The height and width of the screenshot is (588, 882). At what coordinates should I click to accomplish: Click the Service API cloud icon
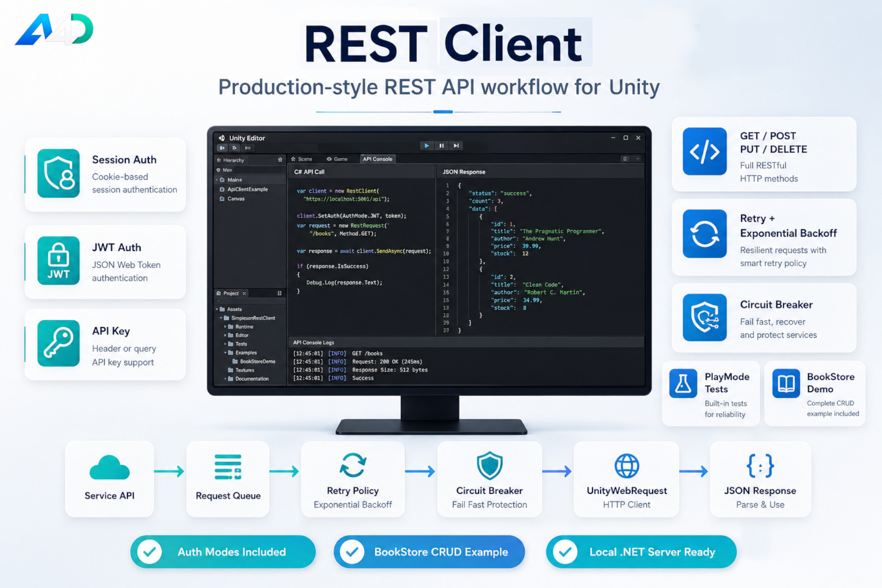coord(109,468)
